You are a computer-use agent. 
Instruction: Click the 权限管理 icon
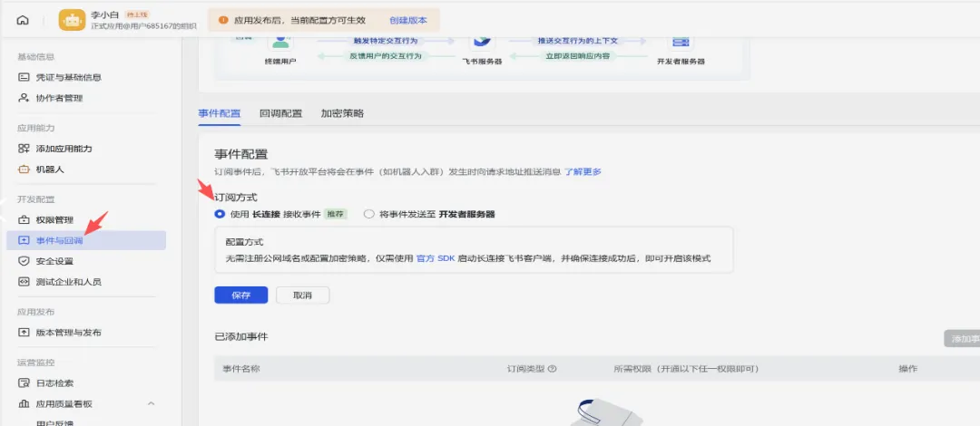pos(24,220)
